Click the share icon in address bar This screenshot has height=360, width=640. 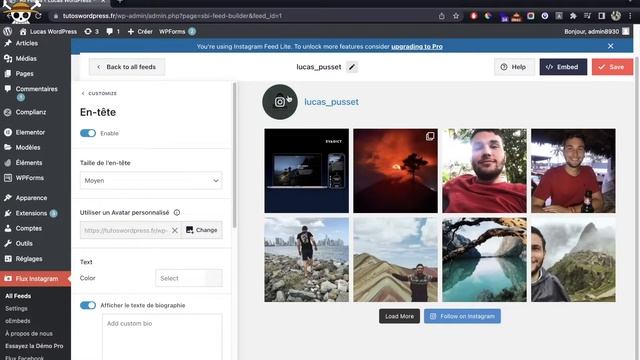click(x=442, y=16)
